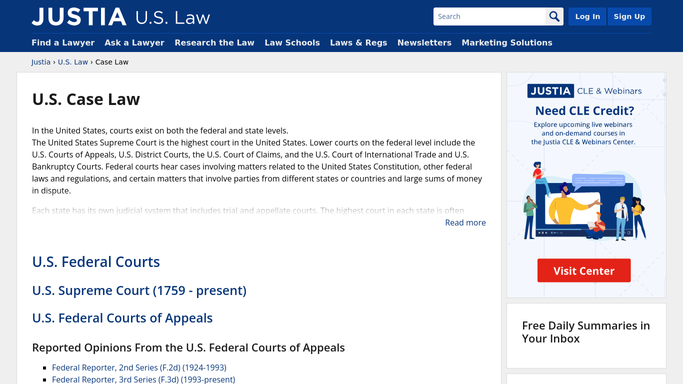The height and width of the screenshot is (384, 683).
Task: Open the Laws & Regs menu
Action: coord(358,43)
